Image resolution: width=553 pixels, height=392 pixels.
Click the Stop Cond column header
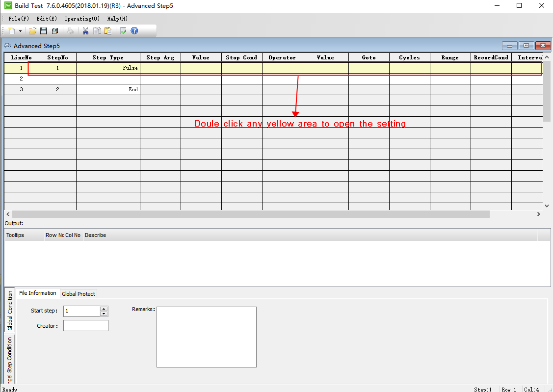(x=241, y=57)
